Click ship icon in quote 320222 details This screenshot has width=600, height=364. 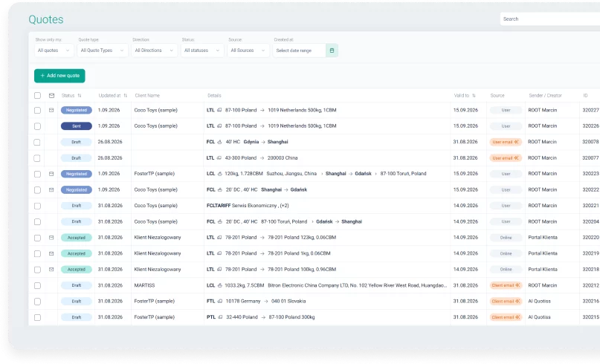[x=220, y=189]
